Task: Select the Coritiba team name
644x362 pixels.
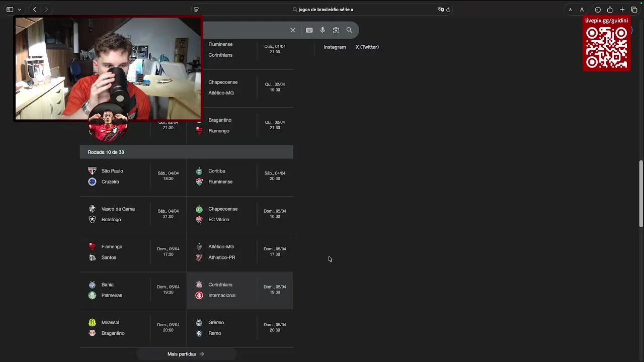Action: 217,171
